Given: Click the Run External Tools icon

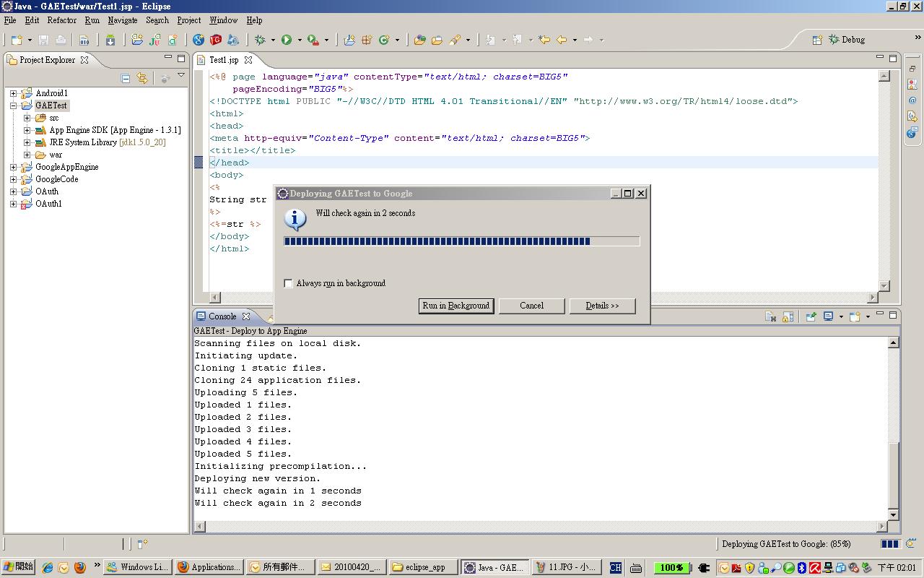Looking at the screenshot, I should point(313,40).
